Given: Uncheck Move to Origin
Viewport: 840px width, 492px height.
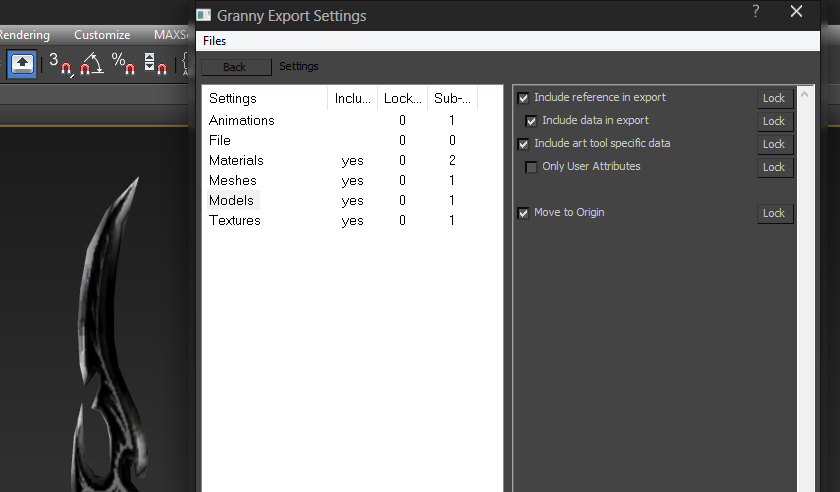Looking at the screenshot, I should click(523, 213).
